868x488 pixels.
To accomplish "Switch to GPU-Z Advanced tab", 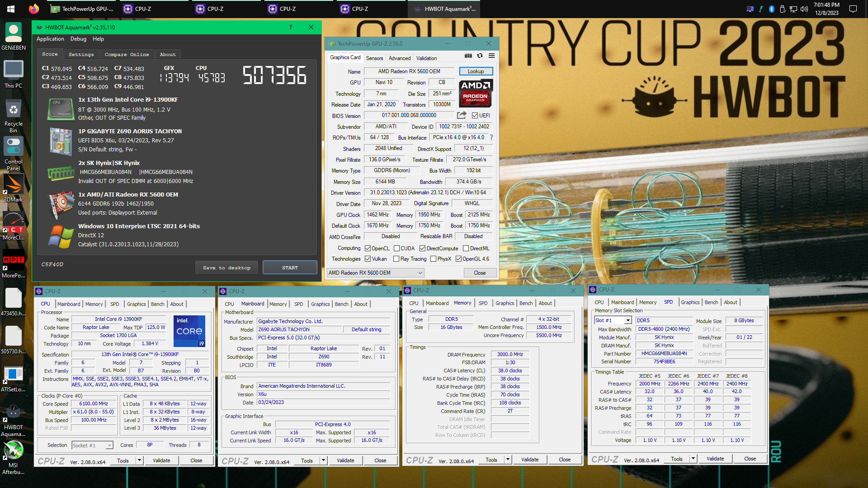I will pos(400,58).
